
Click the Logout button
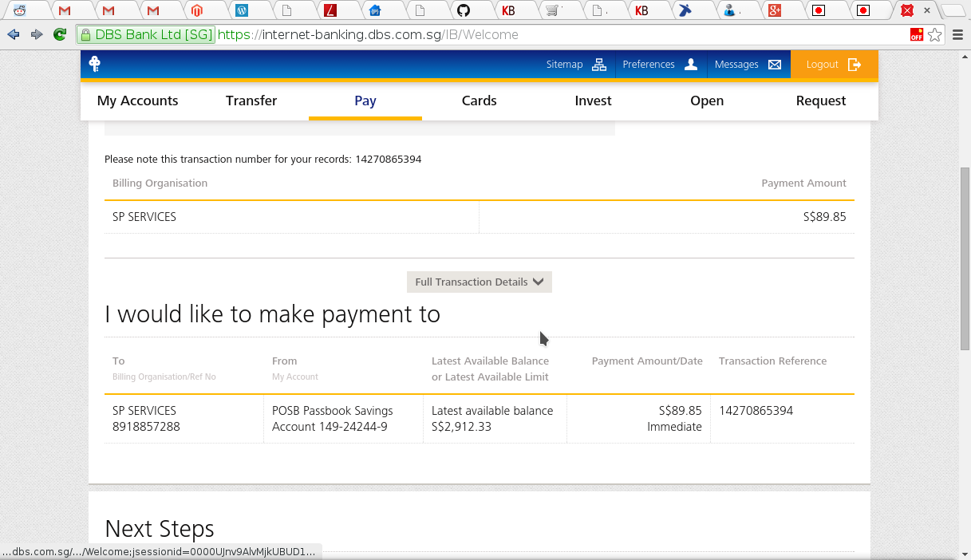click(x=835, y=65)
